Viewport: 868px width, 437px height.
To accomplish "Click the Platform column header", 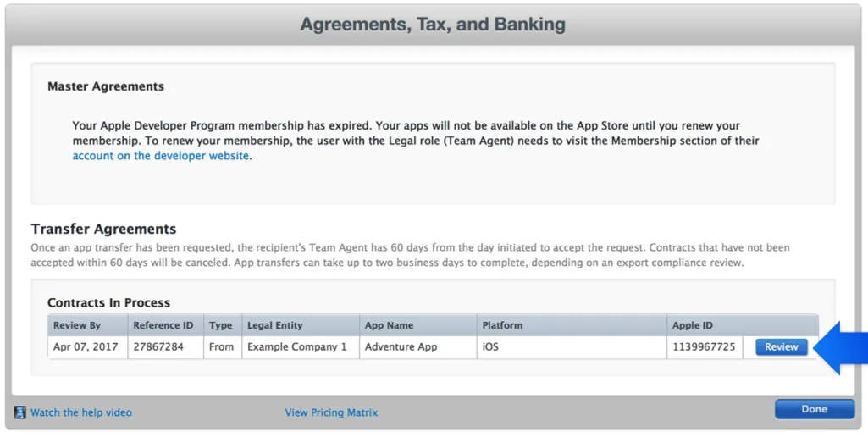I will coord(572,325).
